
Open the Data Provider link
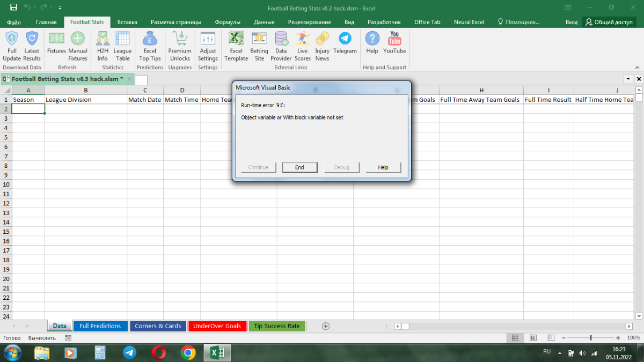point(281,47)
